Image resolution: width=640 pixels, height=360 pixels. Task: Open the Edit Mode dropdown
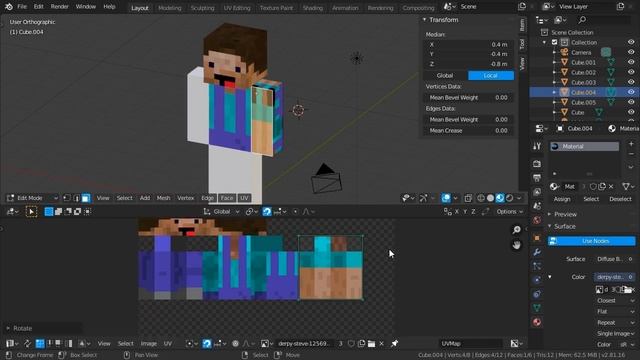click(32, 198)
